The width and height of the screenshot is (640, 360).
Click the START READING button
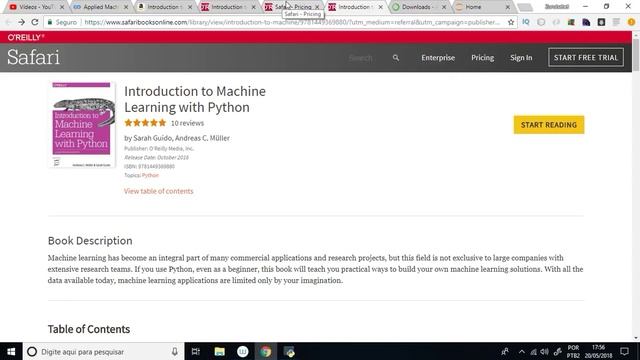click(x=549, y=125)
